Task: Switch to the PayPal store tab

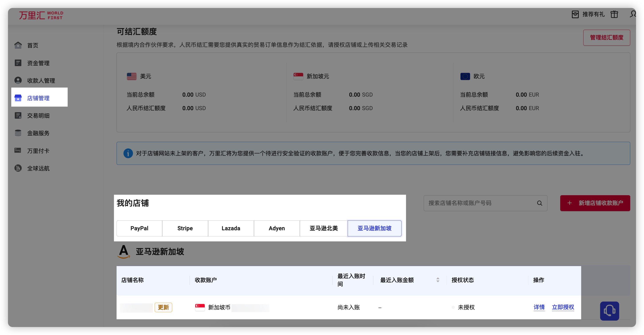Action: [139, 228]
